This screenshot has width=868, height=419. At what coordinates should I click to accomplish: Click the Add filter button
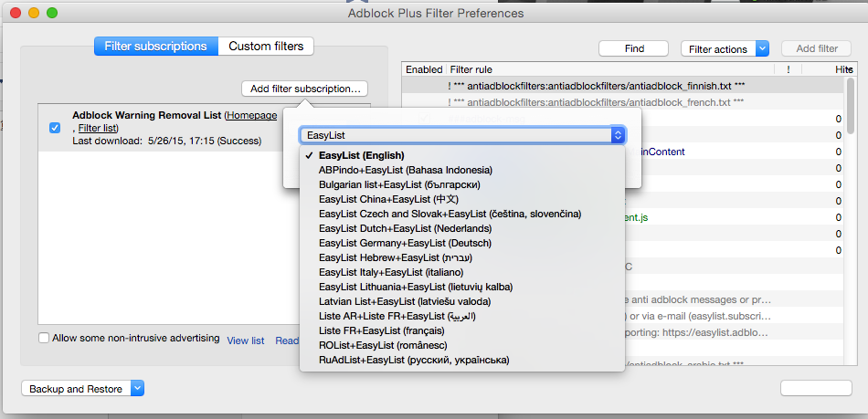click(817, 48)
